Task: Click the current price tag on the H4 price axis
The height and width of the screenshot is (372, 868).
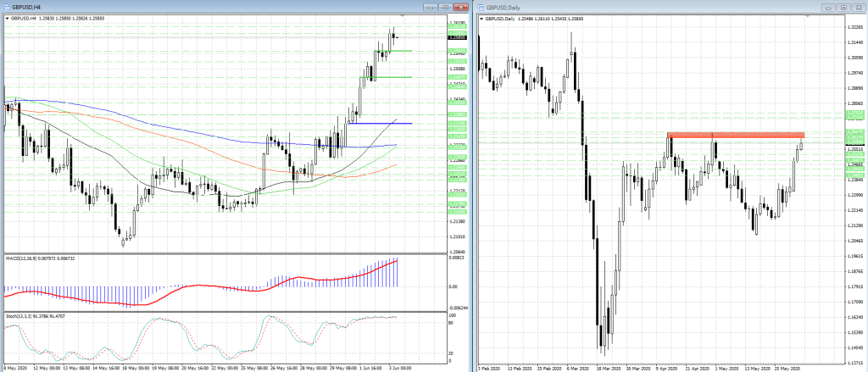Action: [457, 37]
